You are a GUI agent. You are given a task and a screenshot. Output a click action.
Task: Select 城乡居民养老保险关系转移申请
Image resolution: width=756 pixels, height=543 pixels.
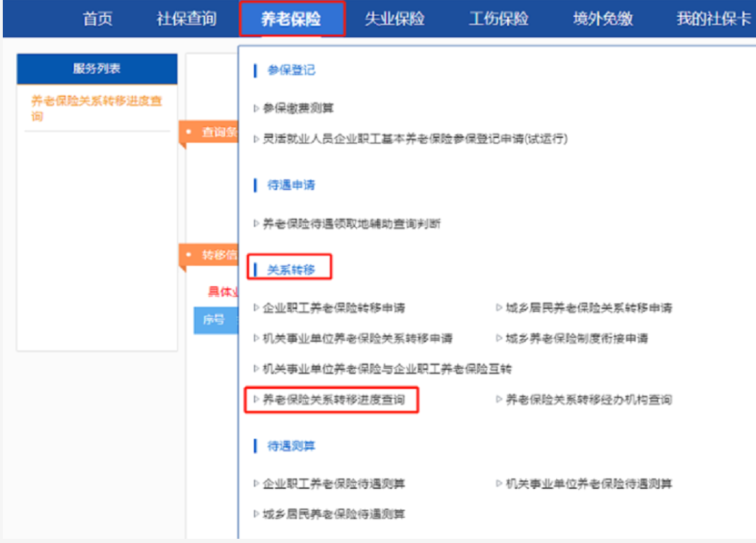pyautogui.click(x=588, y=308)
